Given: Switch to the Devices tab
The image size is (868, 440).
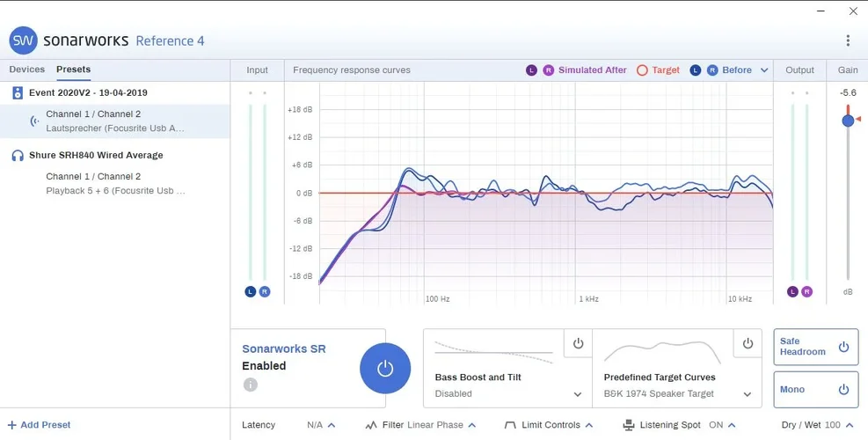Looking at the screenshot, I should 26,70.
